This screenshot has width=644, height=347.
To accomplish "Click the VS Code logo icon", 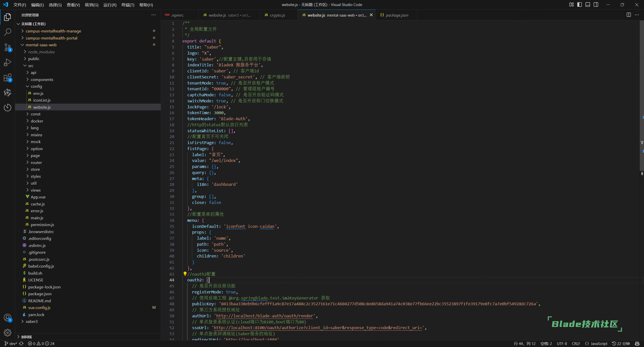I will click(6, 5).
